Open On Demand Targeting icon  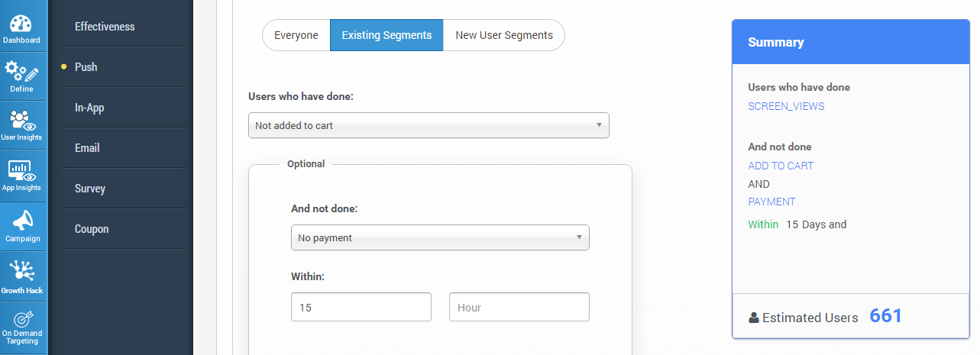tap(21, 321)
